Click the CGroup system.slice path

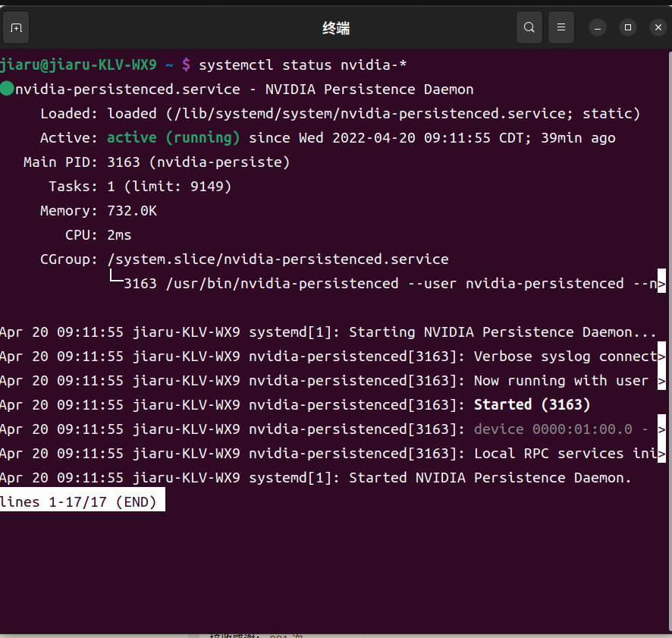[278, 259]
